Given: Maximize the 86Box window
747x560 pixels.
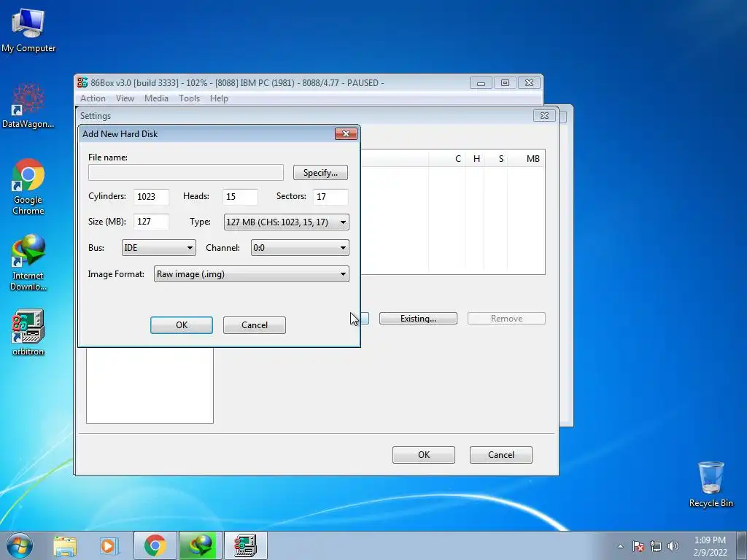Looking at the screenshot, I should [505, 83].
